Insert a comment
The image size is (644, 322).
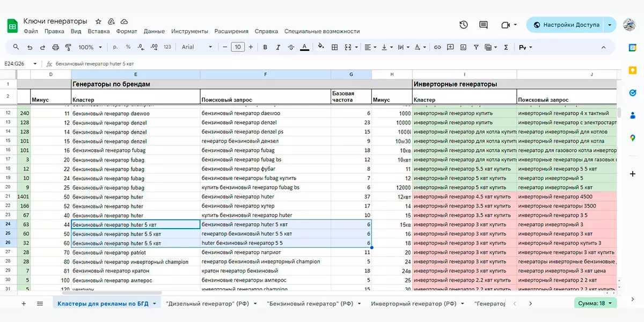coord(450,47)
